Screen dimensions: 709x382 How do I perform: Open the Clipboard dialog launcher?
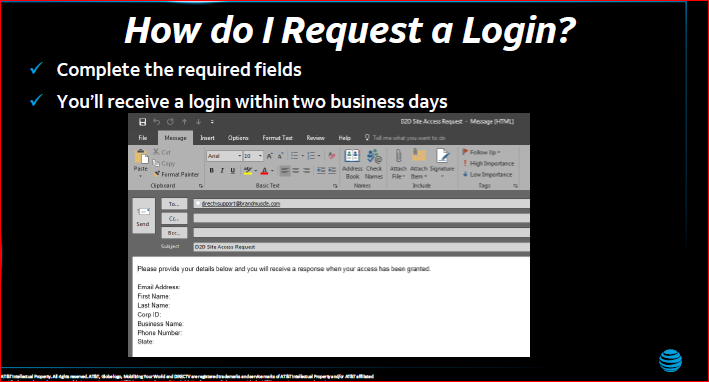[x=201, y=186]
